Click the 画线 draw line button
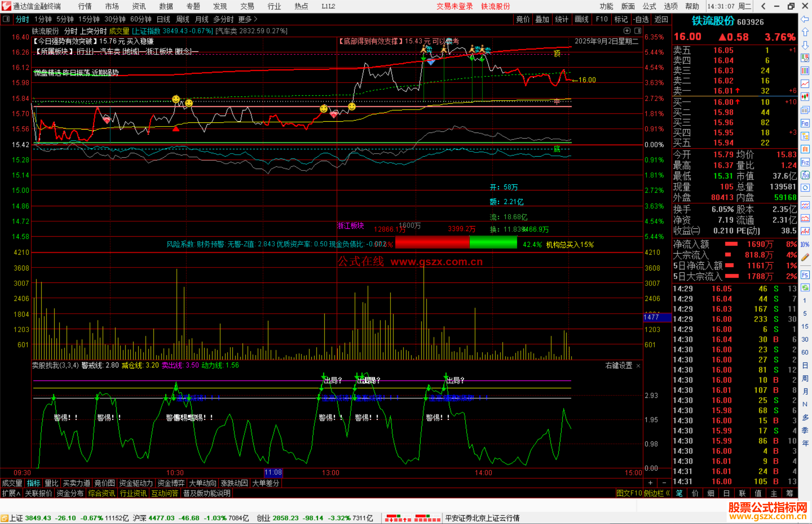This screenshot has height=524, width=812. [x=582, y=19]
